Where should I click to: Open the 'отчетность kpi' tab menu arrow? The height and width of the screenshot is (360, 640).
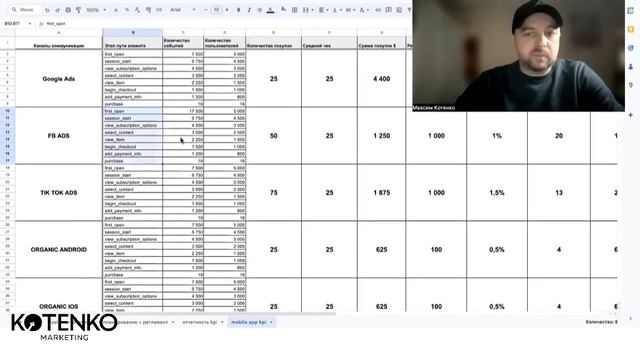222,322
